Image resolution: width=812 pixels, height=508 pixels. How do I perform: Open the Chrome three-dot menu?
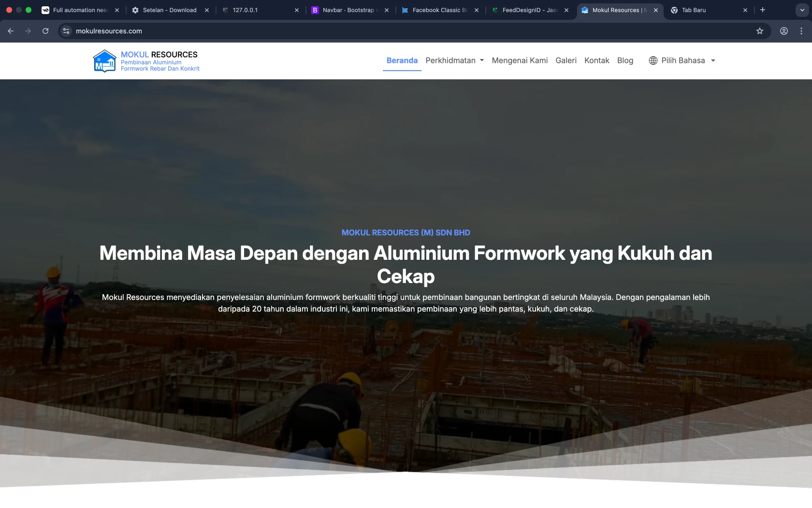pos(801,31)
